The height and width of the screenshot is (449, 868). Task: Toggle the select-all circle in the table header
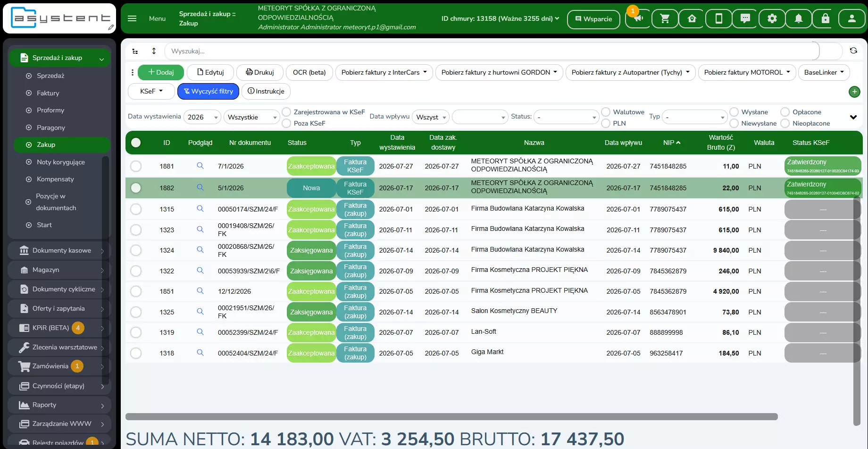136,143
